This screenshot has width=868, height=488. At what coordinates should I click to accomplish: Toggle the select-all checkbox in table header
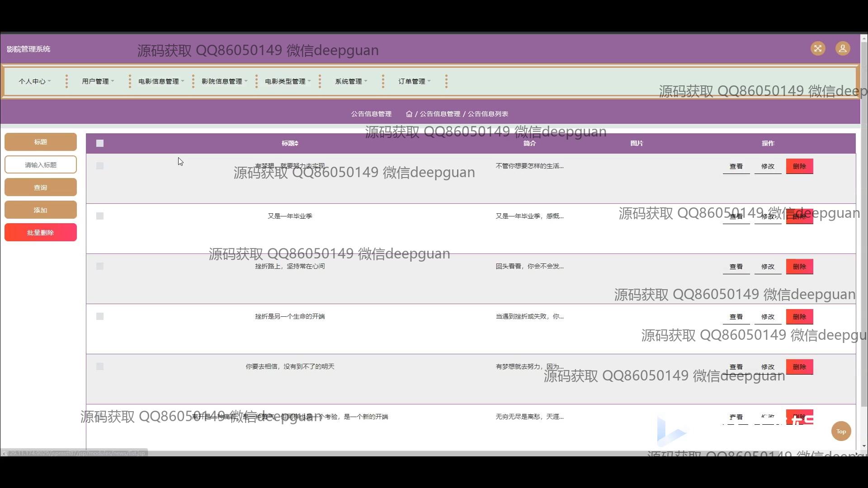tap(100, 143)
